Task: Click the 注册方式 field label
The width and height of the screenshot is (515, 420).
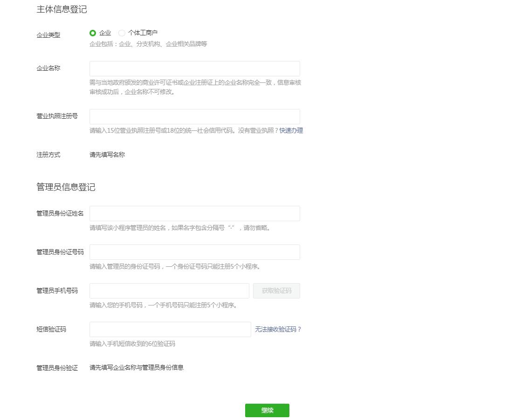Action: click(48, 155)
